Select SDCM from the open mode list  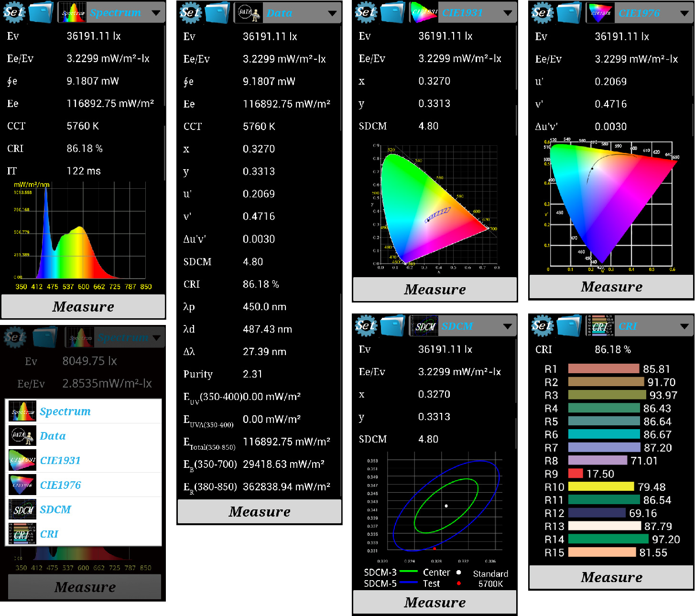[x=55, y=509]
